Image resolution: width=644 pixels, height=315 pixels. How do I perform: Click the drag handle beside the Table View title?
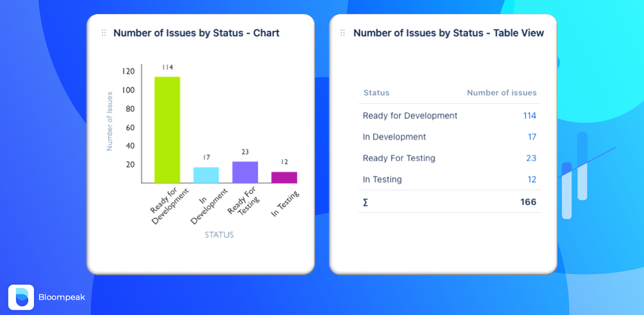[x=343, y=33]
